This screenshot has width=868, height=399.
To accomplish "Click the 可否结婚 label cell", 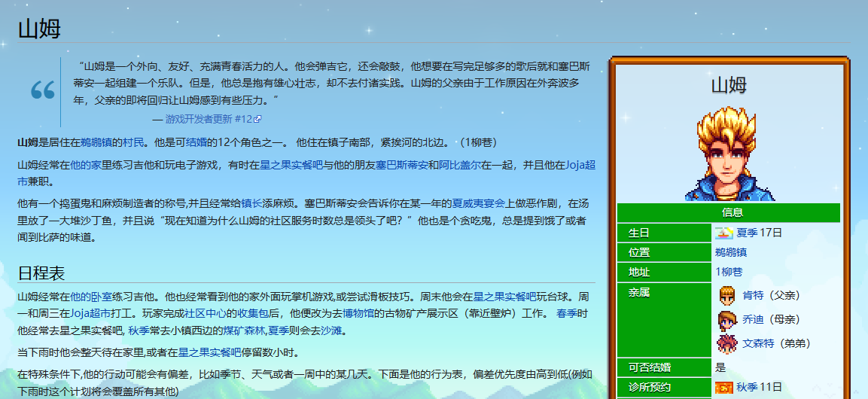I will pos(664,367).
